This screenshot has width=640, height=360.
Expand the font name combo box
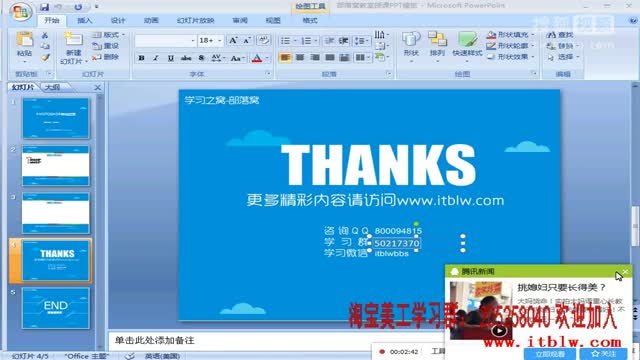pyautogui.click(x=193, y=40)
